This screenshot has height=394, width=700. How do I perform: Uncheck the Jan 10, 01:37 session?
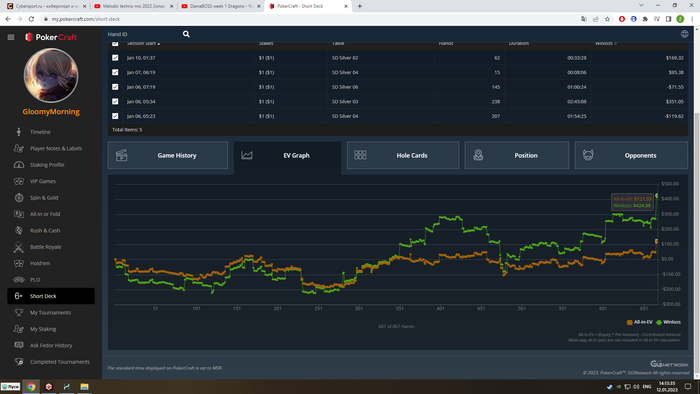pos(115,58)
